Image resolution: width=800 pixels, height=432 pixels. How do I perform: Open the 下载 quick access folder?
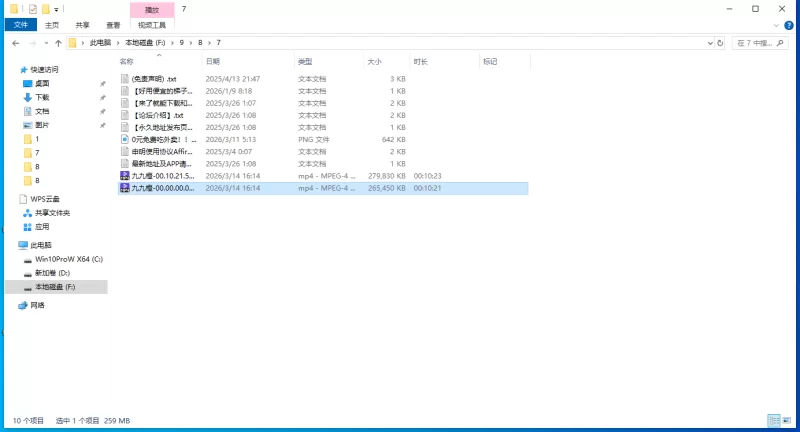click(x=42, y=97)
